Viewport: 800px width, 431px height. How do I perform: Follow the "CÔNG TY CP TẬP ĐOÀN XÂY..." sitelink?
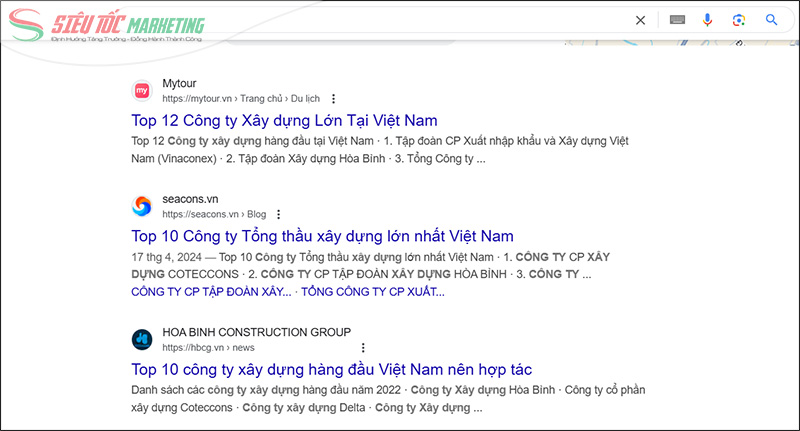click(211, 292)
